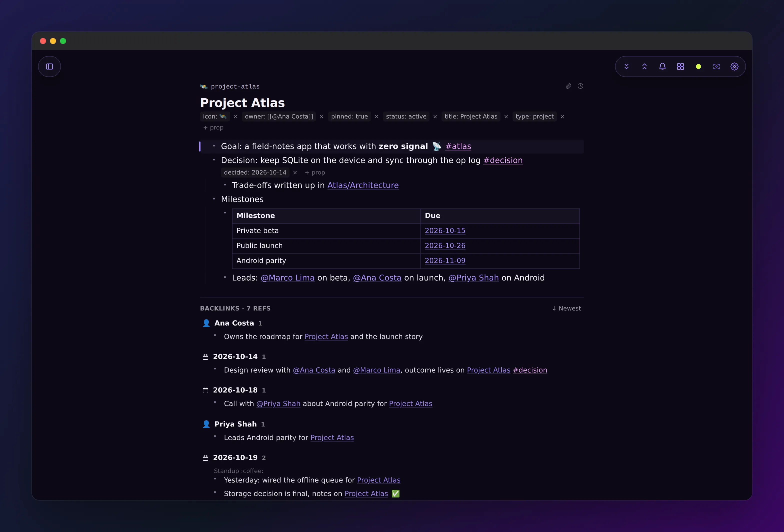This screenshot has width=784, height=532.
Task: Click the Milestones bullet to collapse
Action: pyautogui.click(x=214, y=199)
